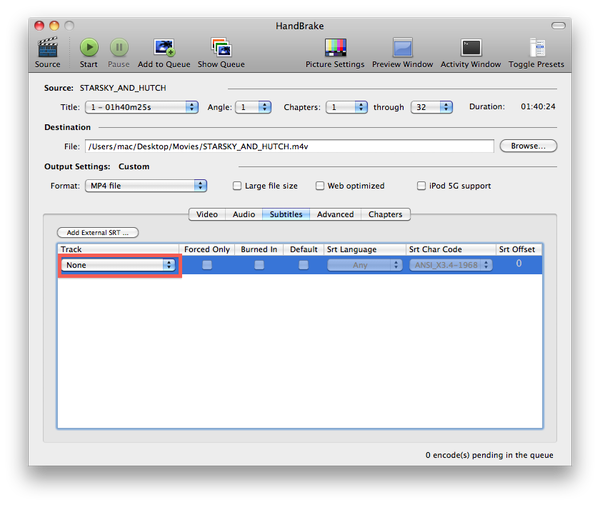Screen dimensions: 600x505
Task: Click the toolbar hide pill button in title bar
Action: pyautogui.click(x=558, y=26)
